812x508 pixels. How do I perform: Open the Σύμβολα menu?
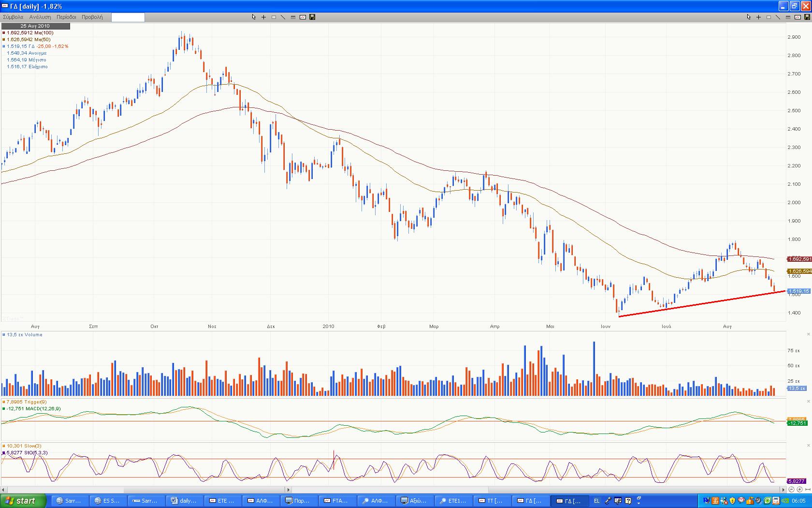point(13,17)
